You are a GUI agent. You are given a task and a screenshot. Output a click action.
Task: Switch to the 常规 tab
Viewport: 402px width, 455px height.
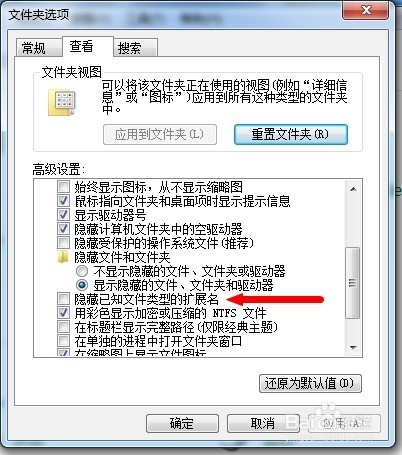point(34,48)
